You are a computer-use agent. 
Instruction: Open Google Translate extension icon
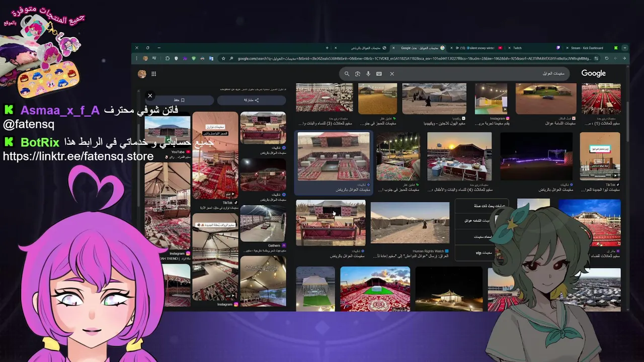click(x=211, y=58)
